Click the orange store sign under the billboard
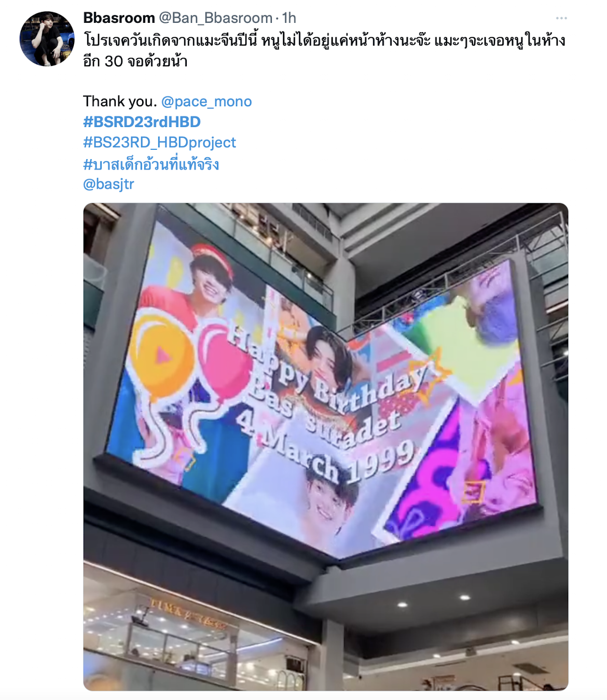Viewport: 607px width, 700px height. 188,614
